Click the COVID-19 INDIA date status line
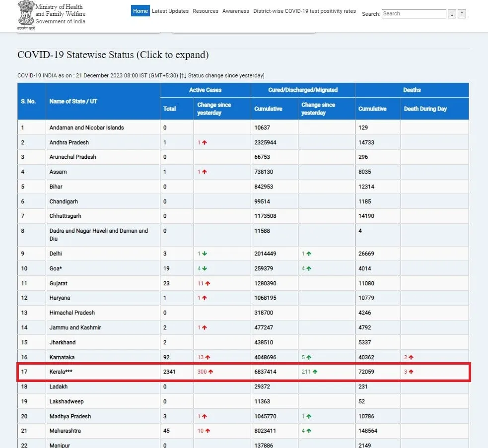The height and width of the screenshot is (448, 488). [141, 75]
